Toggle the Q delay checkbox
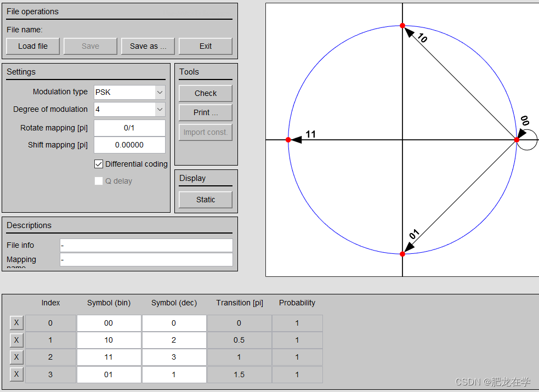This screenshot has width=539, height=392. [99, 181]
